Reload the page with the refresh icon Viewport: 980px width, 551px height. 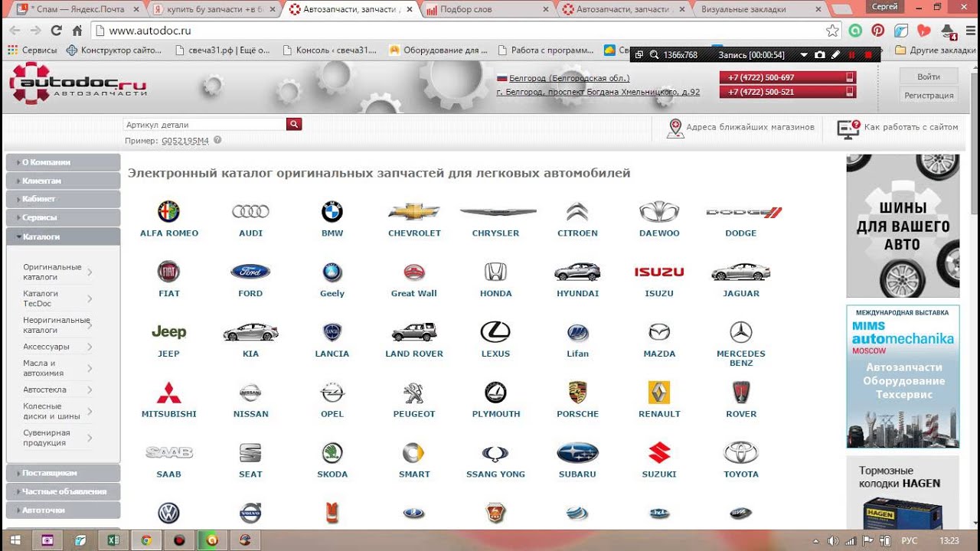pos(56,31)
